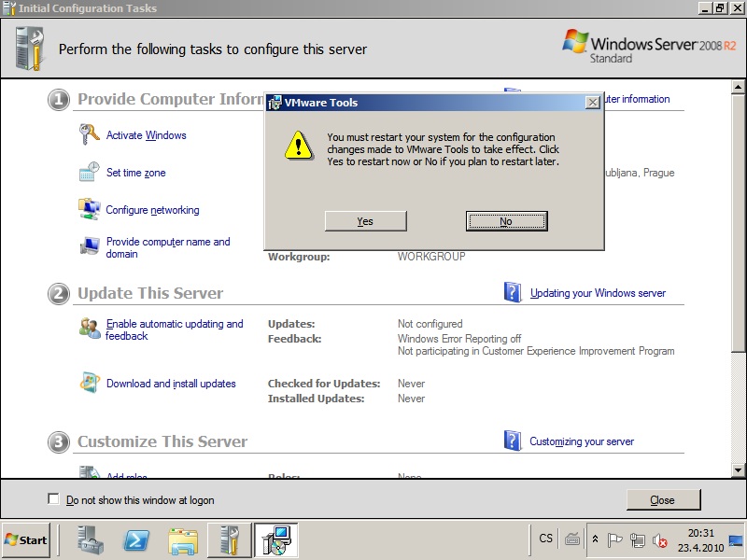Click the Activate Windows key icon

coord(90,135)
